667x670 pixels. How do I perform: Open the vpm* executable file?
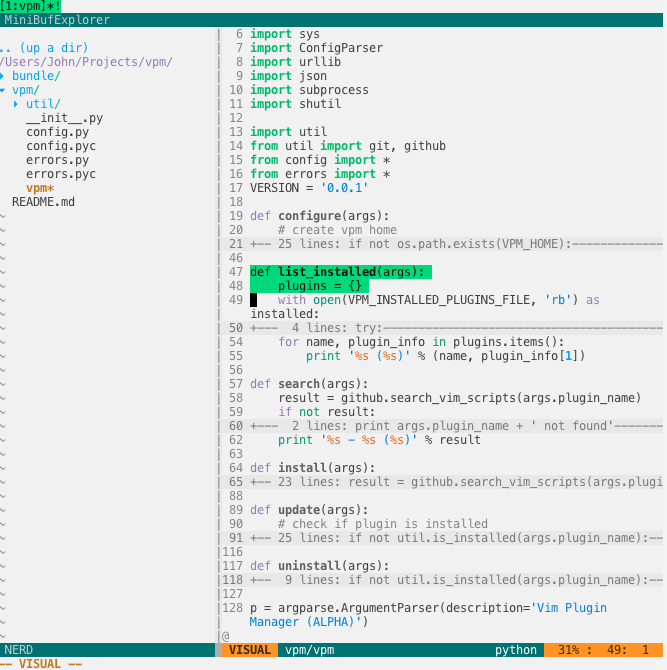[x=40, y=188]
